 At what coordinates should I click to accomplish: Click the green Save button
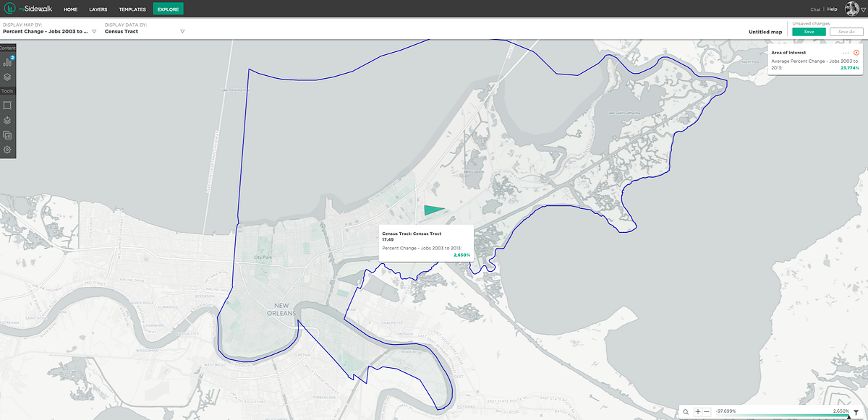[809, 32]
